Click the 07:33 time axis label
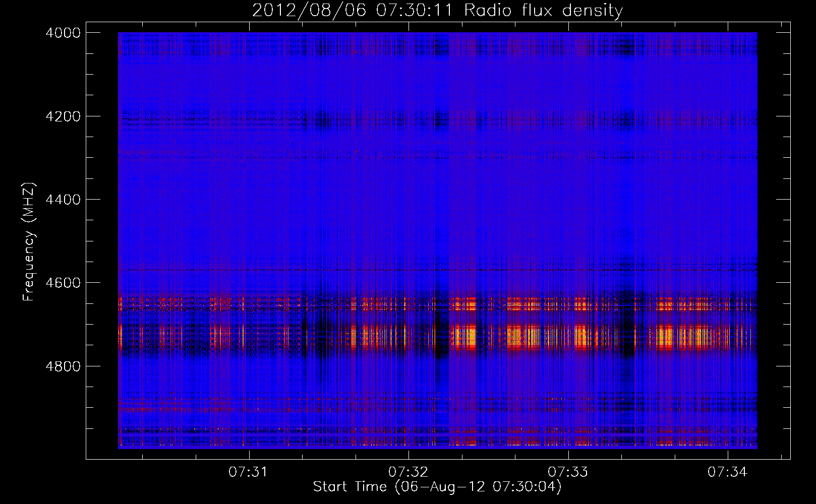 pyautogui.click(x=568, y=472)
